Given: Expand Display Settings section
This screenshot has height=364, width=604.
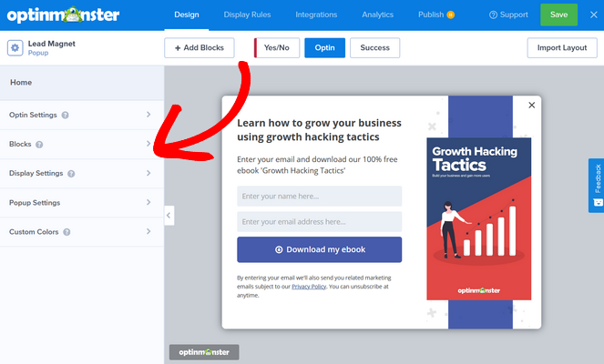Looking at the screenshot, I should pos(82,174).
